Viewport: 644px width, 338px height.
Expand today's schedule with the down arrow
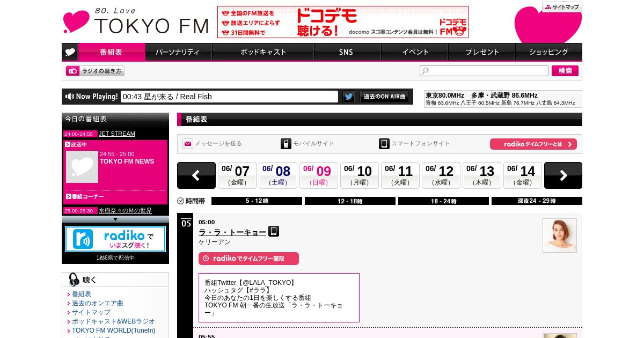[115, 219]
